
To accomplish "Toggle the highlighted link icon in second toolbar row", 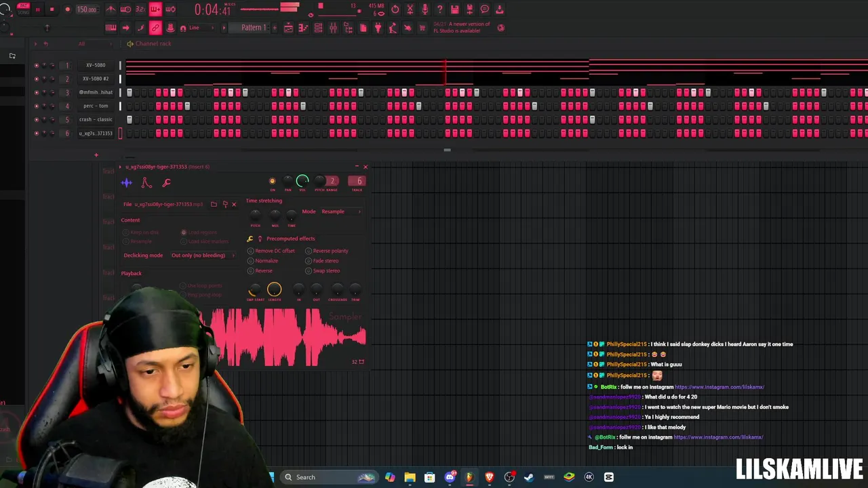I will pos(155,28).
